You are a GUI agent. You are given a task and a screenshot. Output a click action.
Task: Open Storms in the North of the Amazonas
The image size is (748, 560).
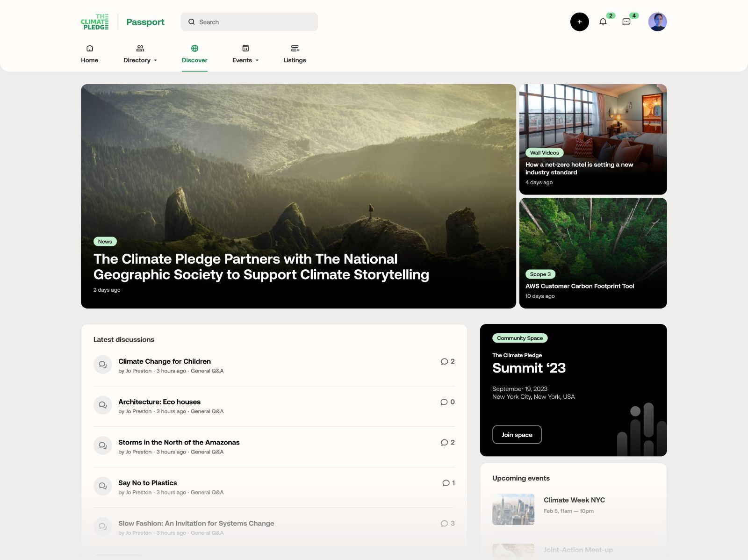179,442
